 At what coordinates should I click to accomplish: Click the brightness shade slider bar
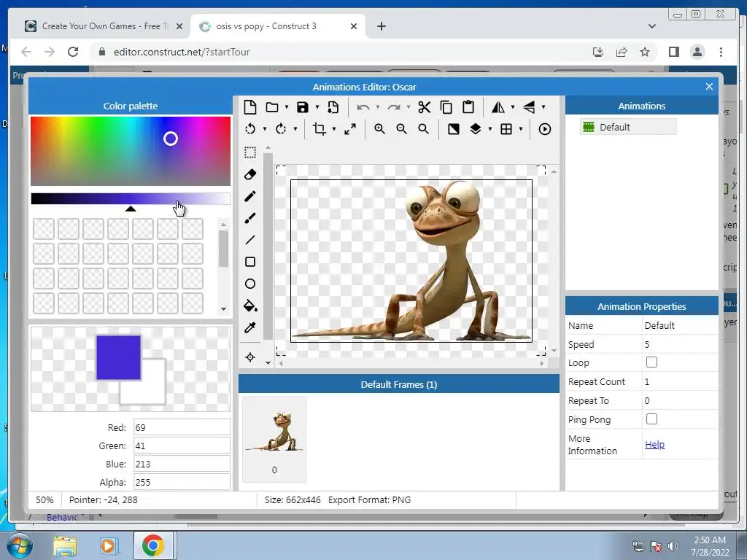click(x=131, y=198)
